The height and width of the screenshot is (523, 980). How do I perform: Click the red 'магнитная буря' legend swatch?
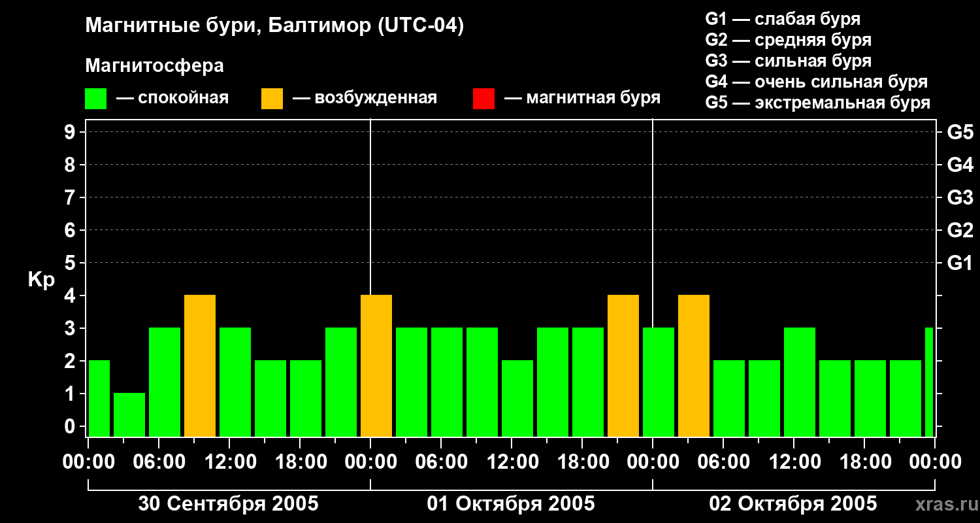[483, 99]
